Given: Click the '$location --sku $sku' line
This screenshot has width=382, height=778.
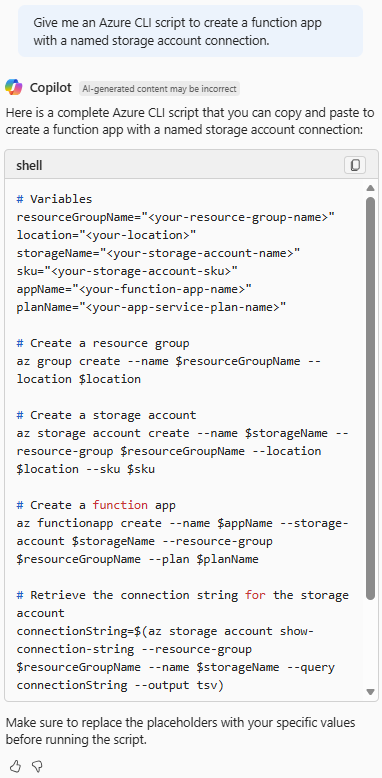Looking at the screenshot, I should pyautogui.click(x=85, y=469).
